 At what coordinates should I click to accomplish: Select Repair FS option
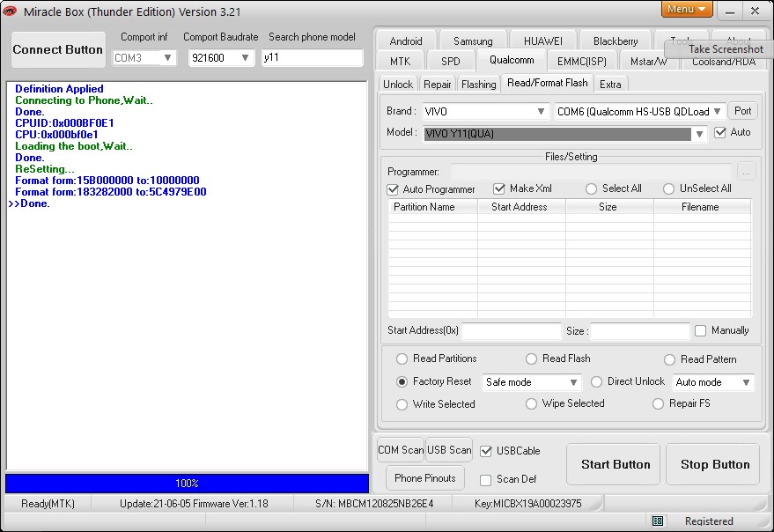click(x=658, y=404)
